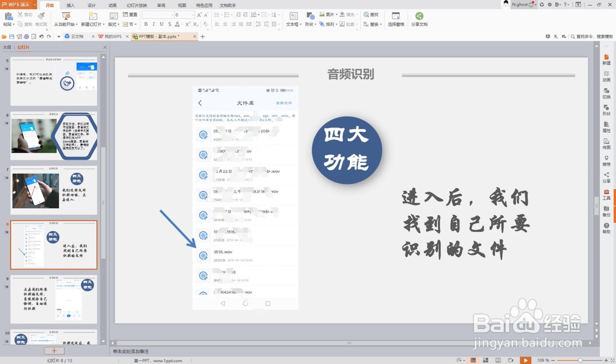Click the orange slideshow play button in status bar
The image size is (616, 364).
click(525, 360)
